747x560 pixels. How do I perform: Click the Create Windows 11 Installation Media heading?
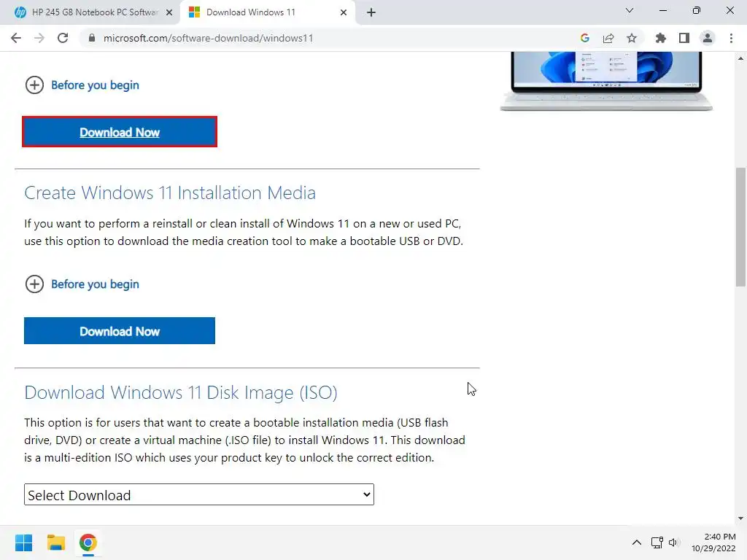[170, 192]
